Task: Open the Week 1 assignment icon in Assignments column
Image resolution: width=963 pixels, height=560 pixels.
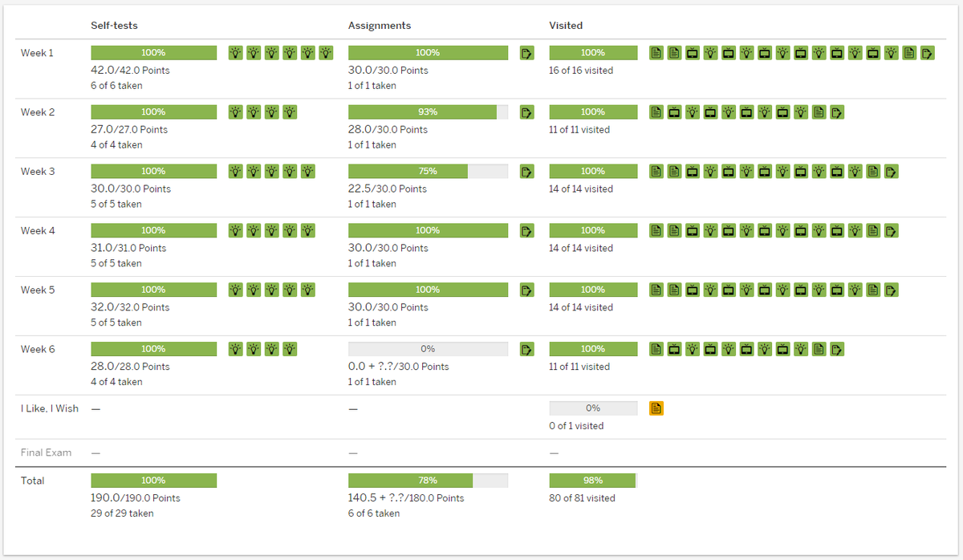Action: click(526, 54)
